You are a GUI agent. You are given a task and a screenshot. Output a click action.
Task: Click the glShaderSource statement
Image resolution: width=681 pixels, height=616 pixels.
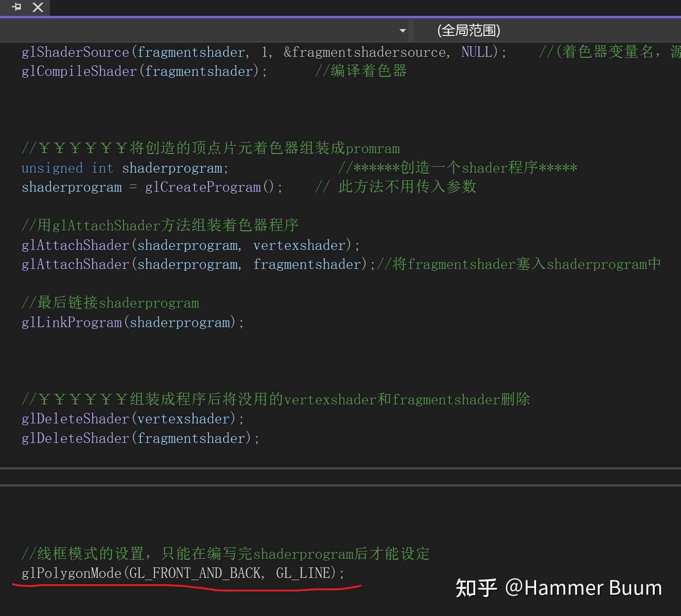pyautogui.click(x=182, y=52)
